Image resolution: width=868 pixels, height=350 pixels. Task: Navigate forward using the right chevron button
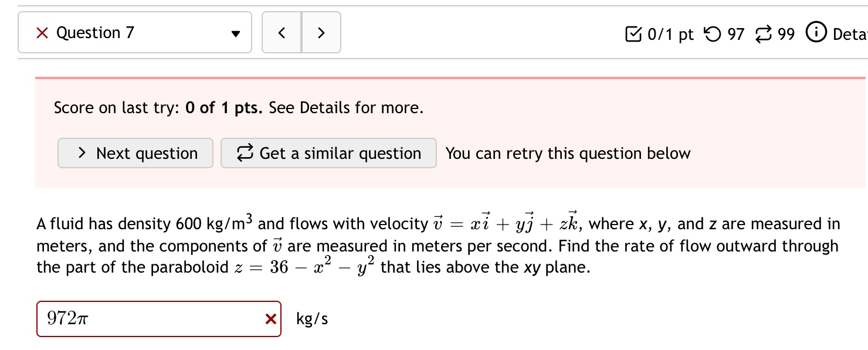click(321, 33)
